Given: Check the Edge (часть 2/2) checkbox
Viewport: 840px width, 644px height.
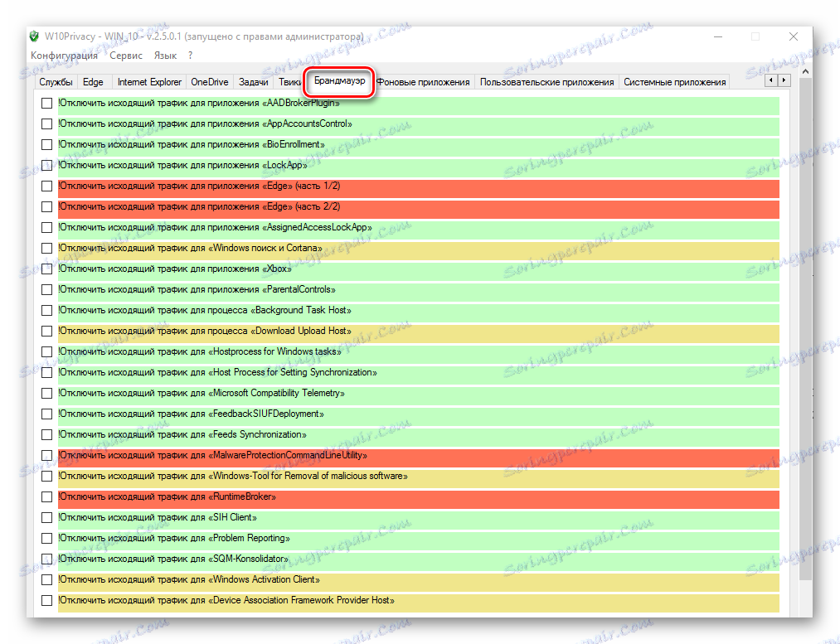Looking at the screenshot, I should [47, 206].
